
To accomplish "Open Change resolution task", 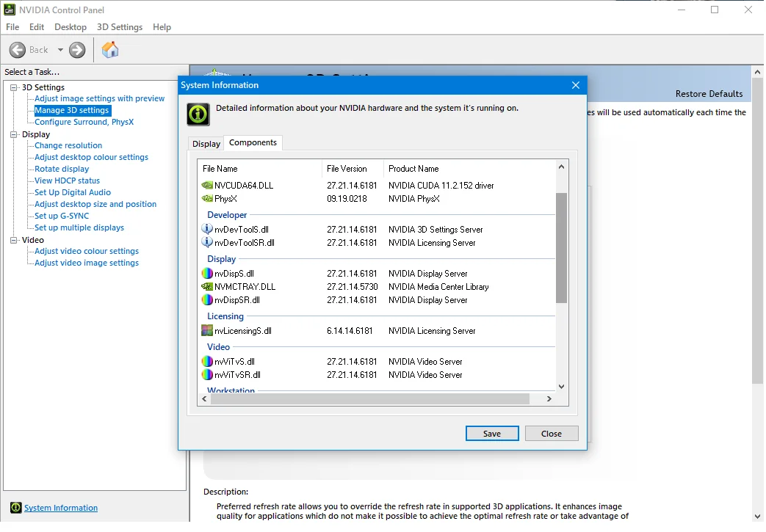I will [68, 145].
